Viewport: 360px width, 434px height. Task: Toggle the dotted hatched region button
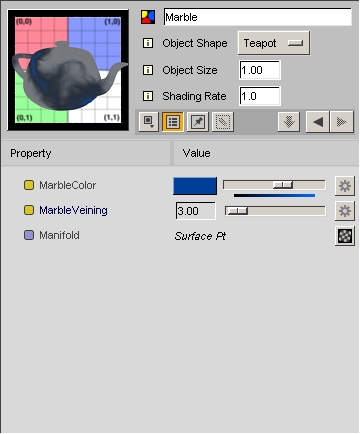[x=223, y=122]
